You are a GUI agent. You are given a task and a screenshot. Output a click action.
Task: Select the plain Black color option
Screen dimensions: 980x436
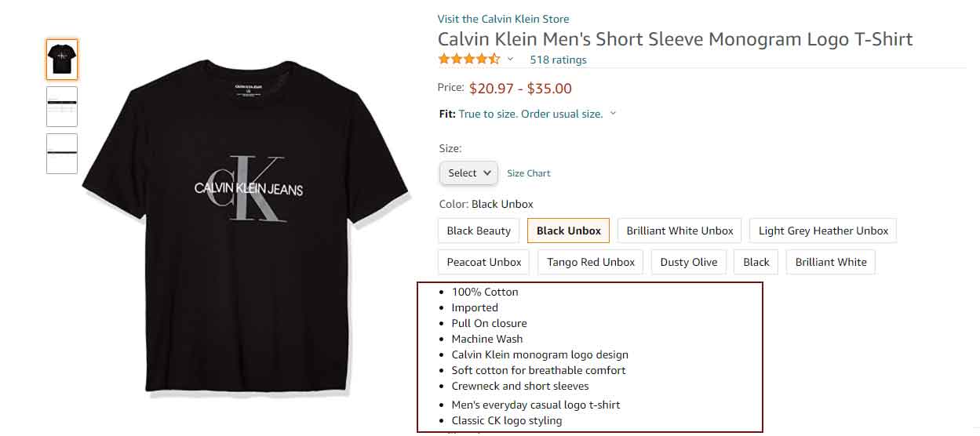(756, 262)
